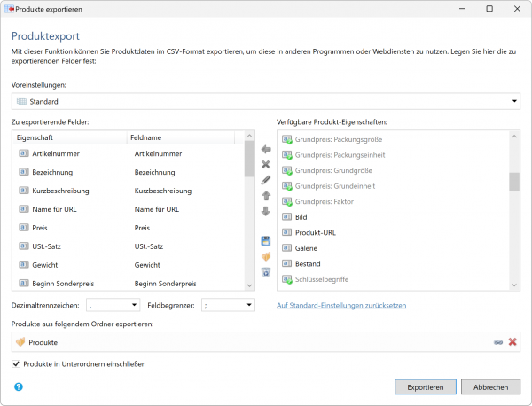
Task: Open the blue help question mark
Action: tap(19, 386)
